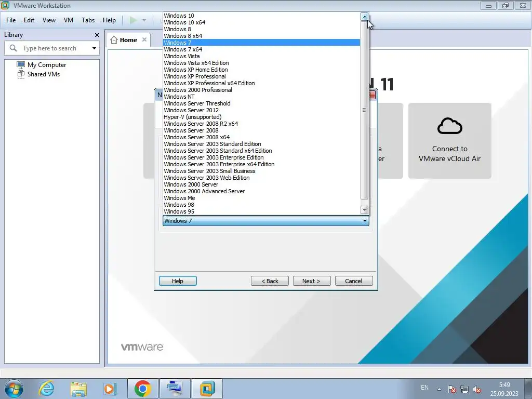Click the keyboard app icon on the taskbar
Screen dimensions: 532x399
tap(175, 389)
